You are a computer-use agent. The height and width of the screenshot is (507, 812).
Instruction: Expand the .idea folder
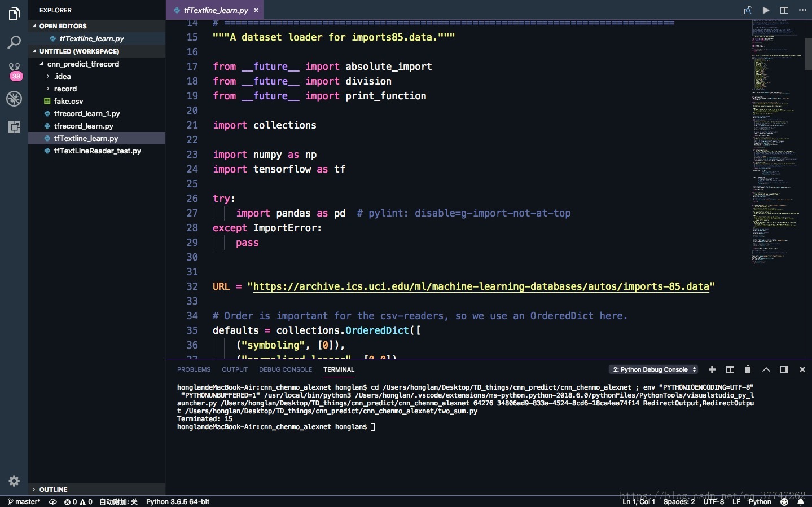(97, 76)
